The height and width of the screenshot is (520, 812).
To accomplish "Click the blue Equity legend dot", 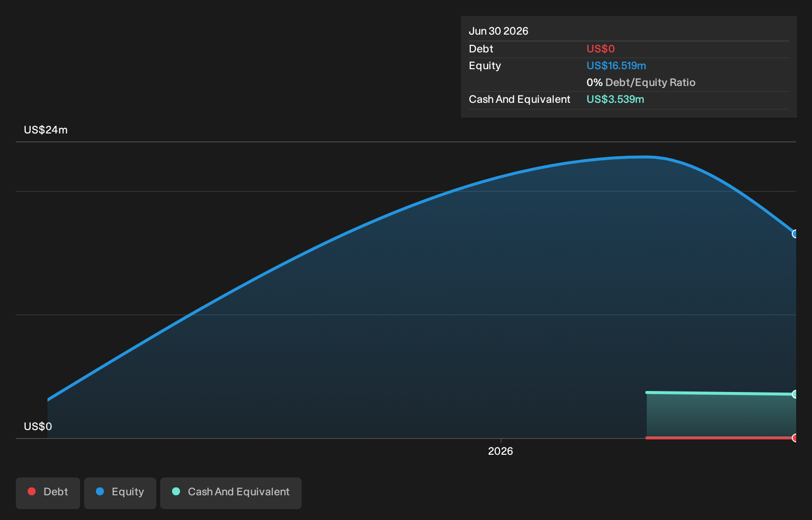I will point(100,491).
